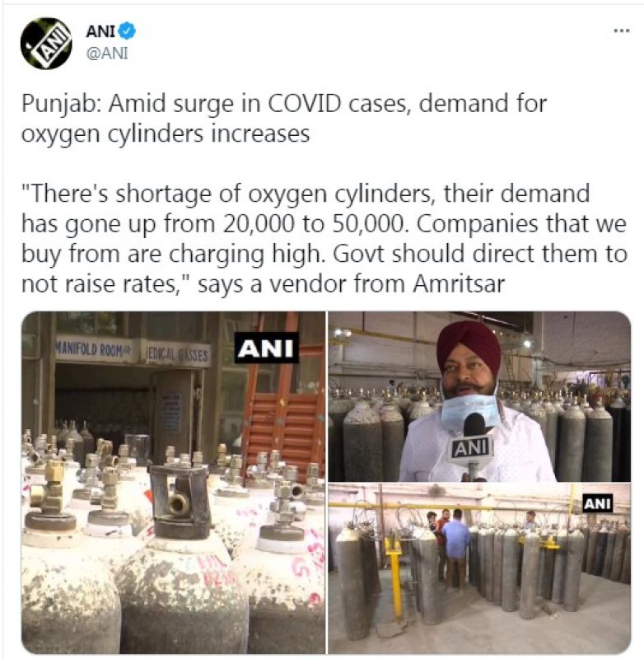This screenshot has height=659, width=644.
Task: Click the blue verified badge
Action: pos(127,31)
